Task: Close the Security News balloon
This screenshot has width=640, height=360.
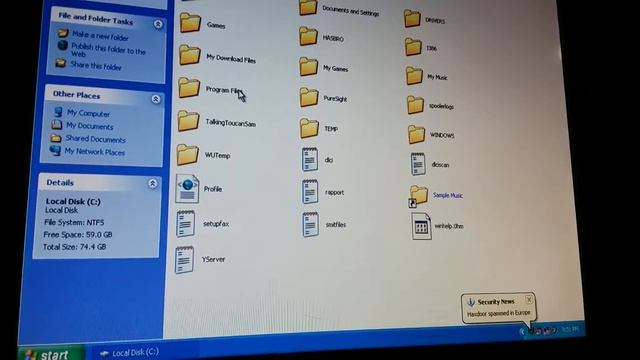Action: (x=529, y=300)
